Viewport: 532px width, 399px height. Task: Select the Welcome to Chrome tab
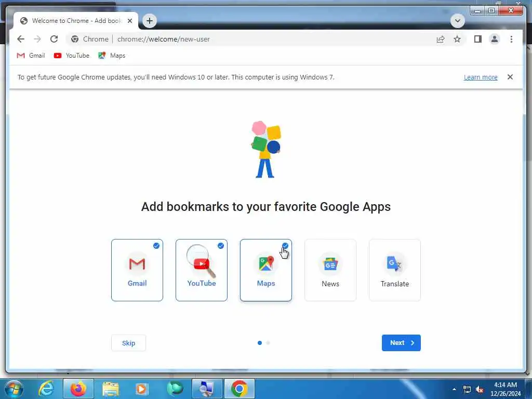75,21
